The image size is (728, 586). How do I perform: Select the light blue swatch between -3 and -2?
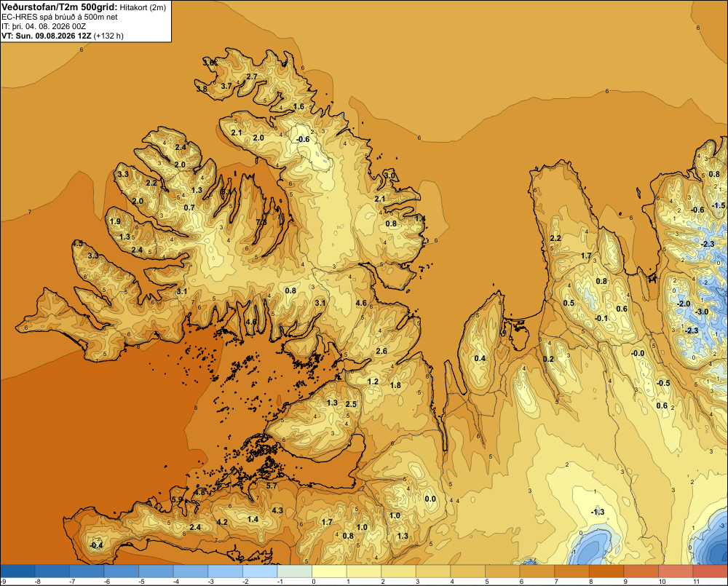[226, 571]
